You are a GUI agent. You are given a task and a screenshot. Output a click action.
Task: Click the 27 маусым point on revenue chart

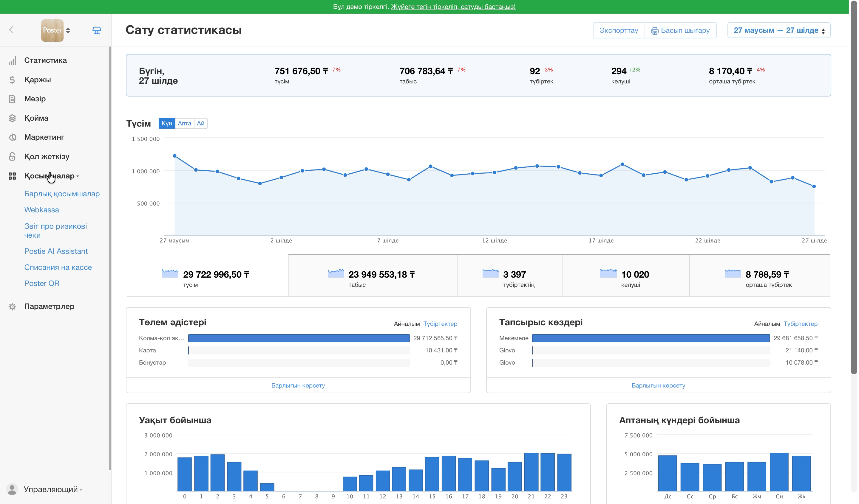pyautogui.click(x=174, y=156)
